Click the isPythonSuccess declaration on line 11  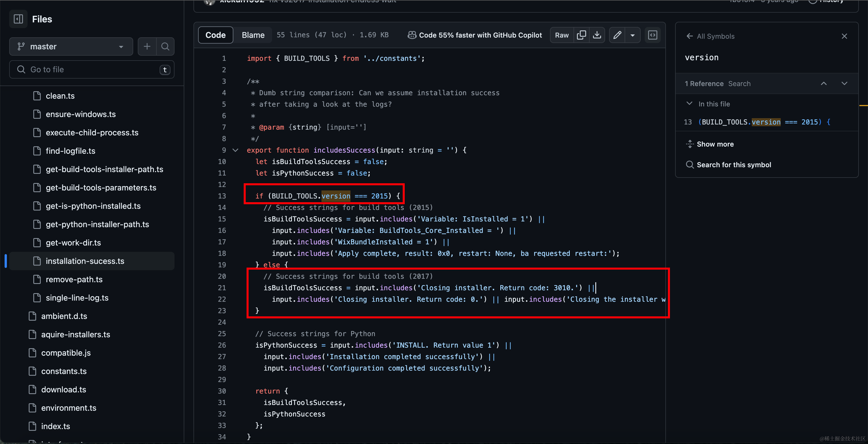pos(303,173)
